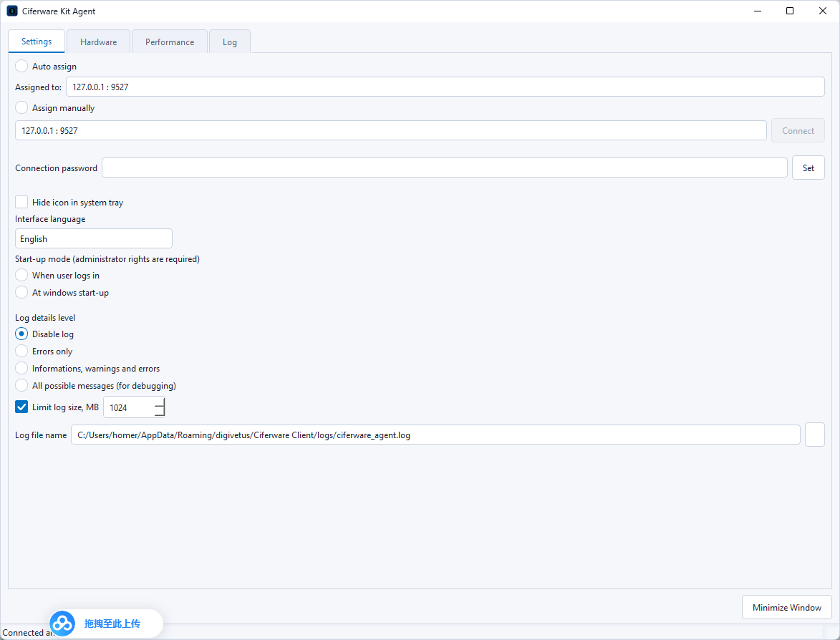Screen dimensions: 840x640
Task: Choose At windows start-up mode
Action: click(x=21, y=292)
